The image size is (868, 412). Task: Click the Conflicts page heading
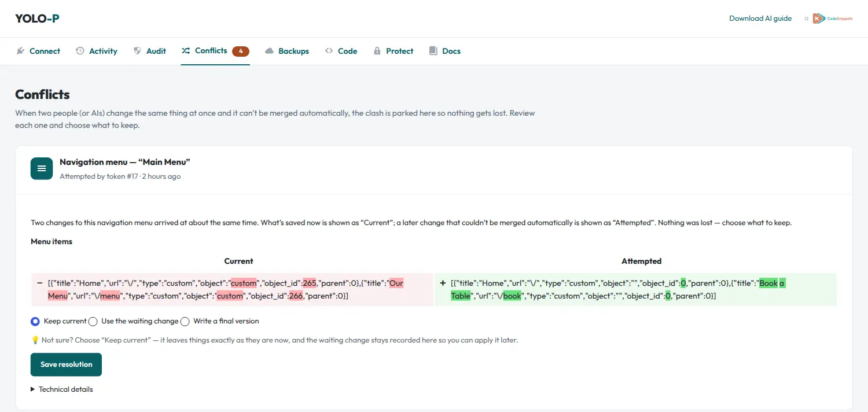click(42, 94)
